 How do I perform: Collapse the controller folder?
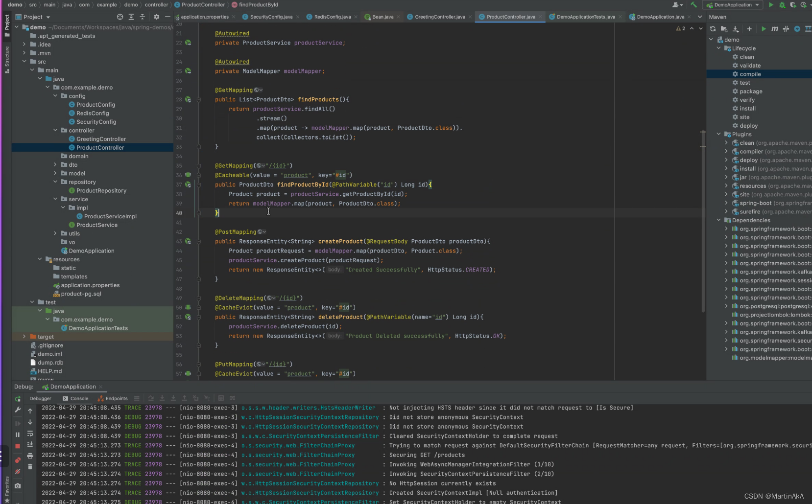click(x=55, y=131)
